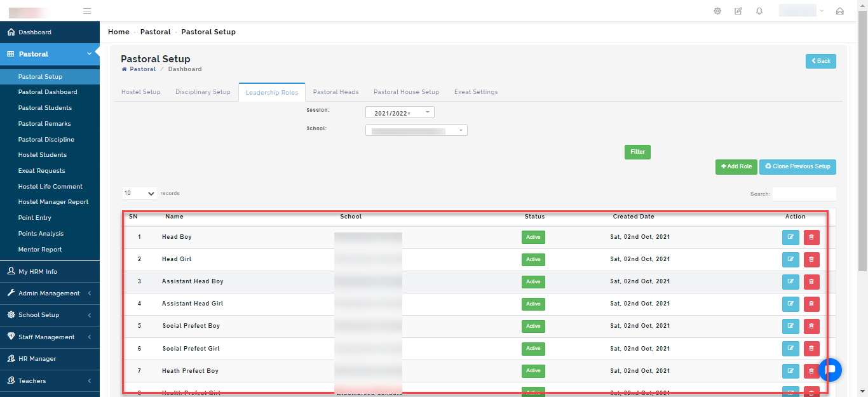Edit the Head Boy role
The width and height of the screenshot is (868, 397).
point(790,237)
